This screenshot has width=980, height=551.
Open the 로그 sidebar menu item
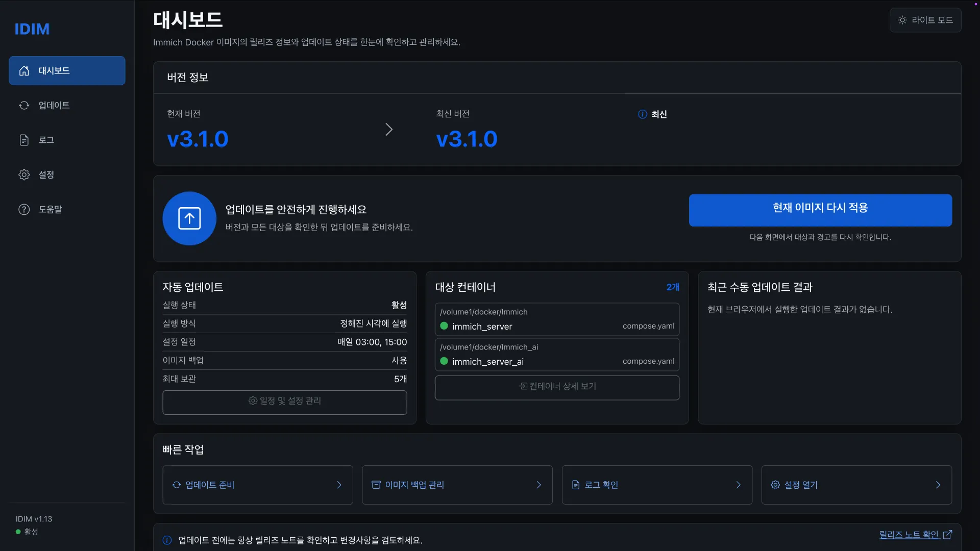(67, 140)
